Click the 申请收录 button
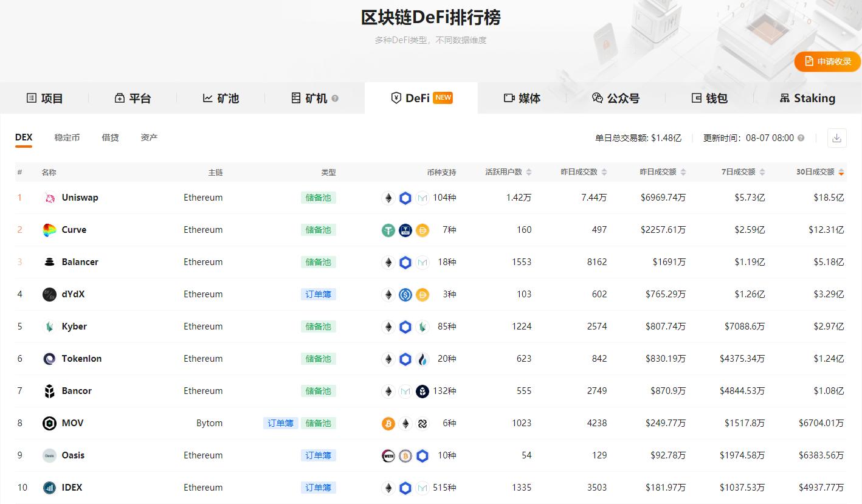This screenshot has width=862, height=504. (828, 61)
